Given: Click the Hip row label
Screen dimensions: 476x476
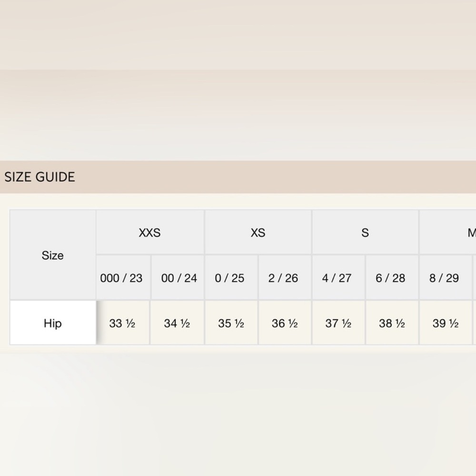Looking at the screenshot, I should point(53,323).
